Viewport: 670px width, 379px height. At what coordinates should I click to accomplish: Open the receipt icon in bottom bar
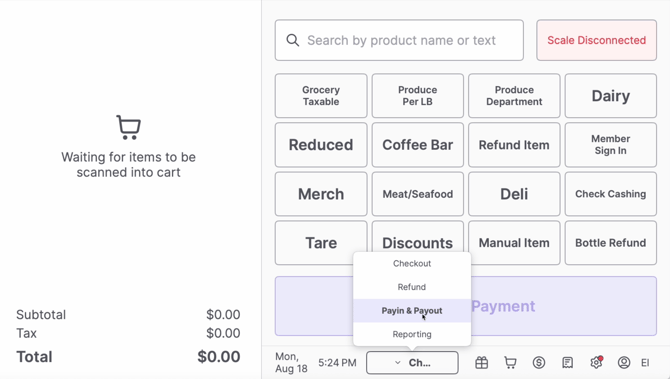tap(567, 363)
